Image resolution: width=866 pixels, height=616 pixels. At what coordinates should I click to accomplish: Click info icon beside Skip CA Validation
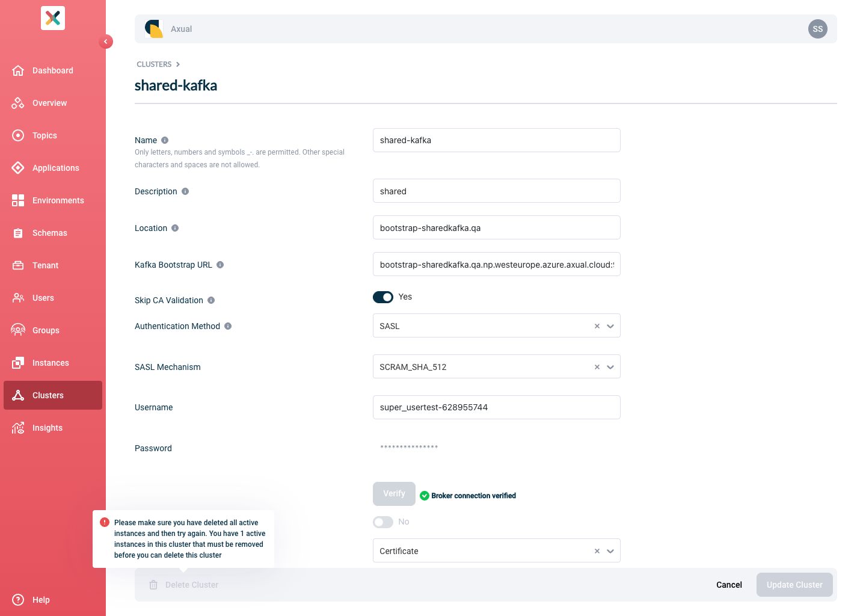pos(211,300)
